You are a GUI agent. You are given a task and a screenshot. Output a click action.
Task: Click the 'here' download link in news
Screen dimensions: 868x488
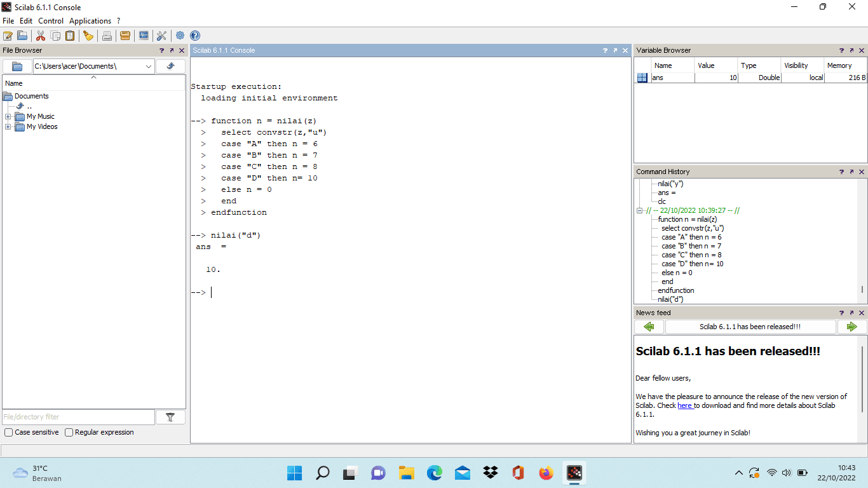tap(684, 405)
